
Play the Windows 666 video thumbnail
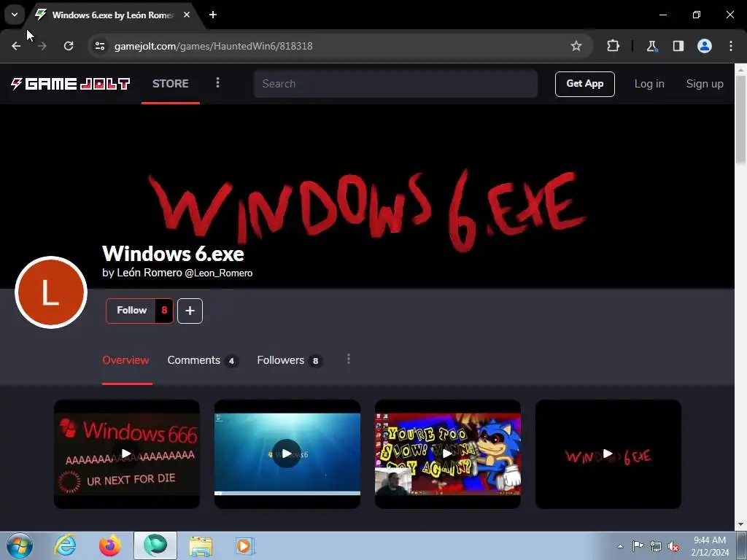[x=127, y=454]
